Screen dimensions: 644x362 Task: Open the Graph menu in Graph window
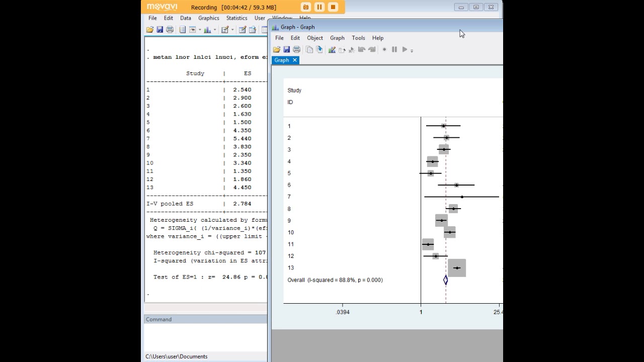point(337,38)
